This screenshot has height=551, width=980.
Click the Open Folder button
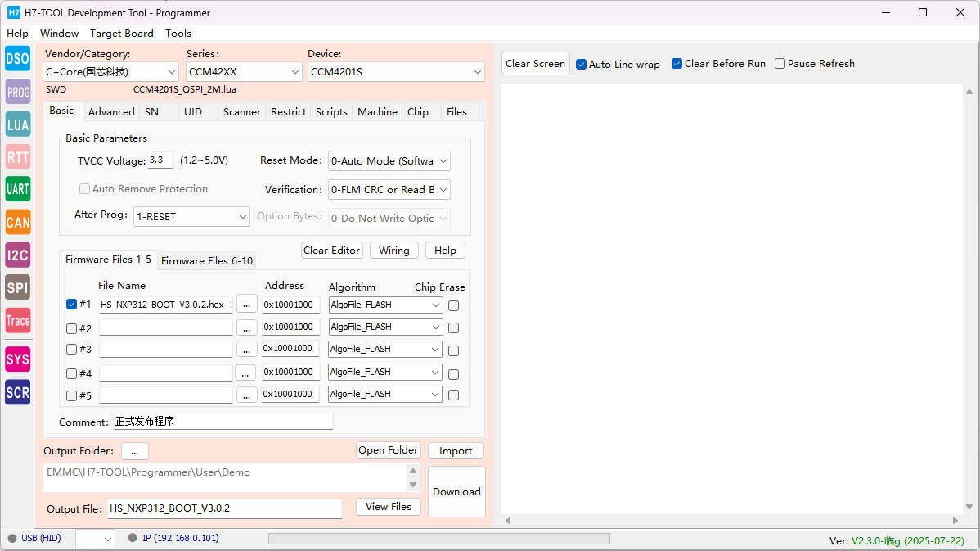(388, 450)
